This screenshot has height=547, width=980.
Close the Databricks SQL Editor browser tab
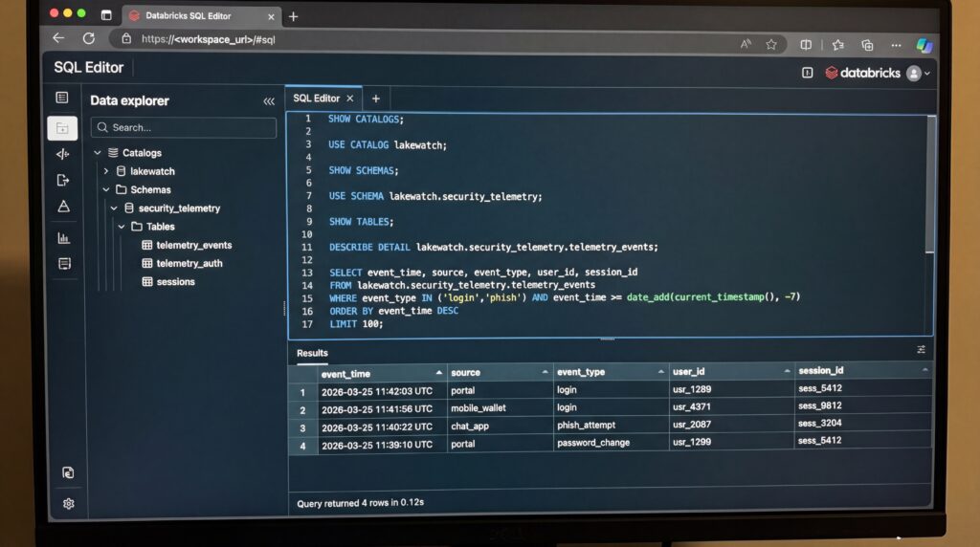(271, 17)
